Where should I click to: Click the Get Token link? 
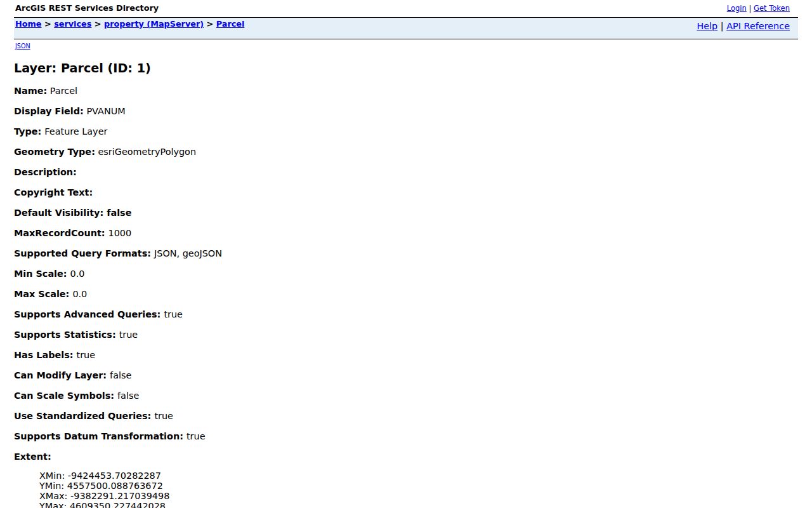(x=771, y=8)
